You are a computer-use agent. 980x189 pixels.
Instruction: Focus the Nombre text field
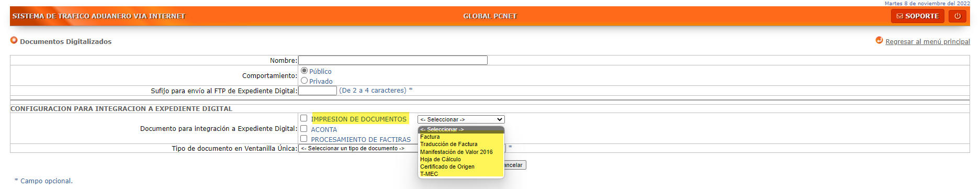[x=393, y=60]
